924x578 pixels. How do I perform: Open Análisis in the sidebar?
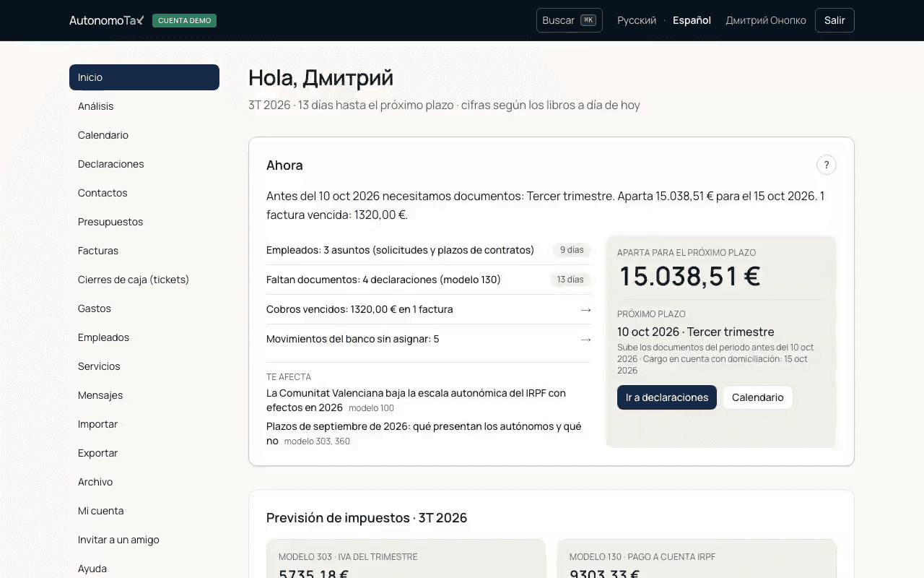pyautogui.click(x=144, y=106)
